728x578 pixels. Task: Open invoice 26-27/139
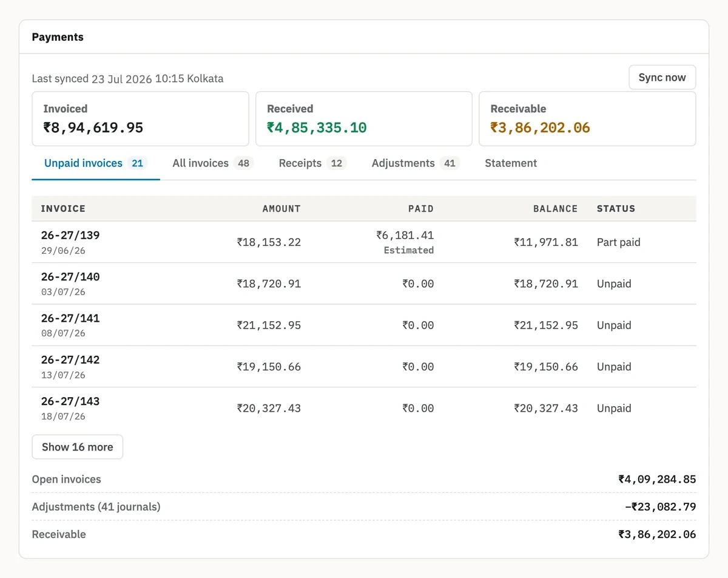point(70,235)
